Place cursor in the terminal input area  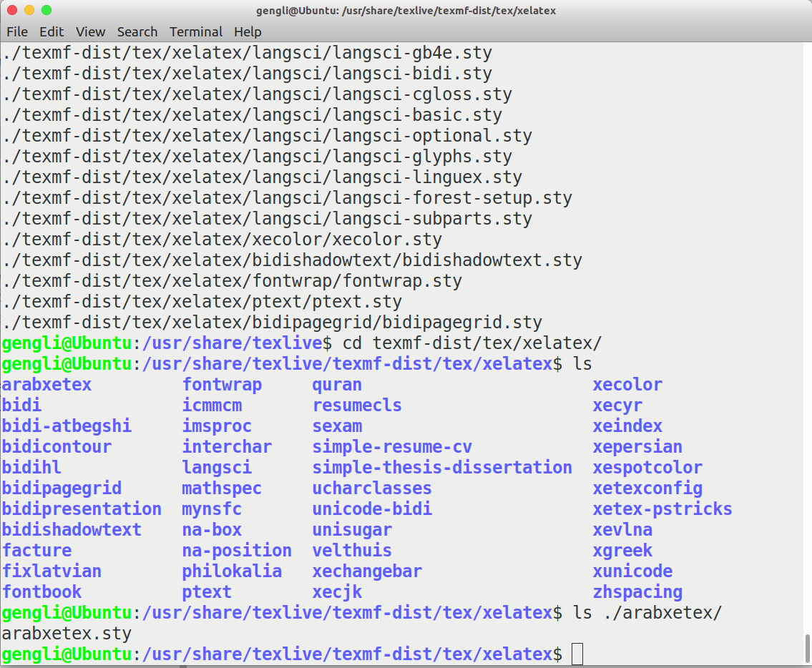577,654
